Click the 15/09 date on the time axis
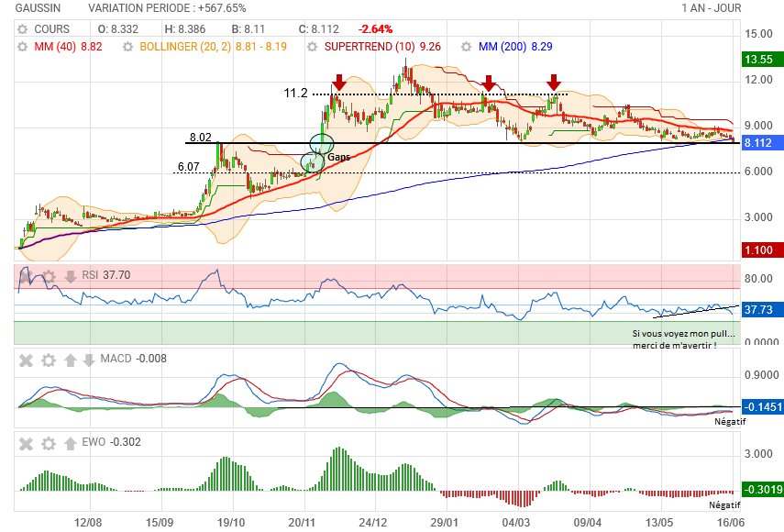The width and height of the screenshot is (784, 532). (x=160, y=523)
